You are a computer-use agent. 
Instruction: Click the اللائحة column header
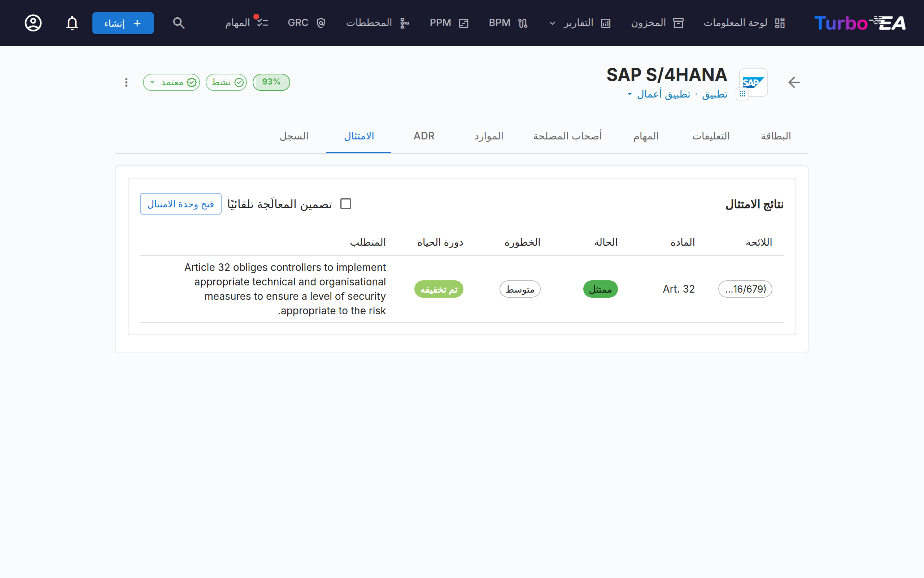(759, 242)
